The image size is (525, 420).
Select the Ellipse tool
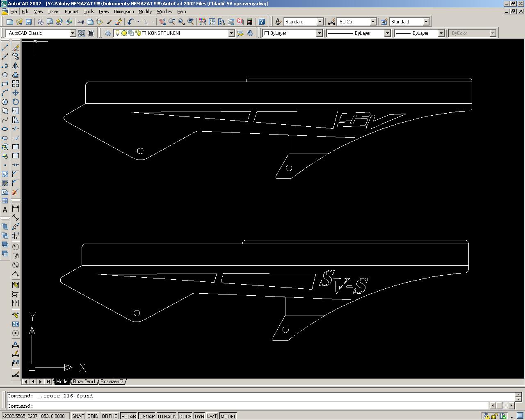click(5, 129)
